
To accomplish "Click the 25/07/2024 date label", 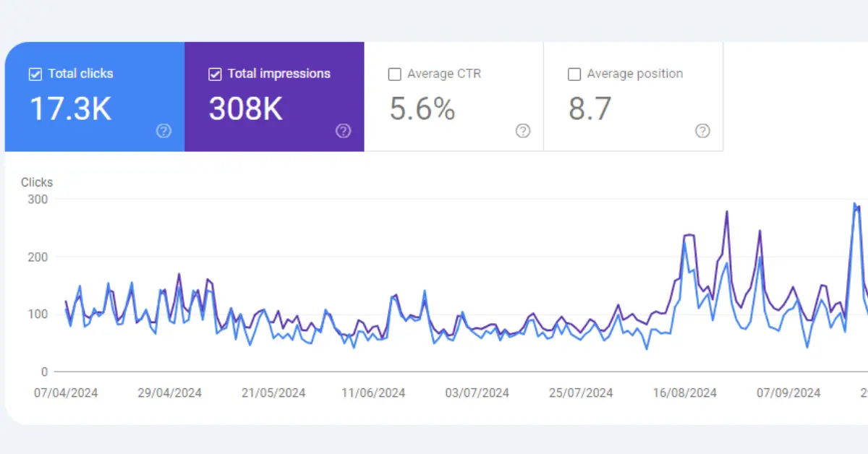I will tap(581, 393).
